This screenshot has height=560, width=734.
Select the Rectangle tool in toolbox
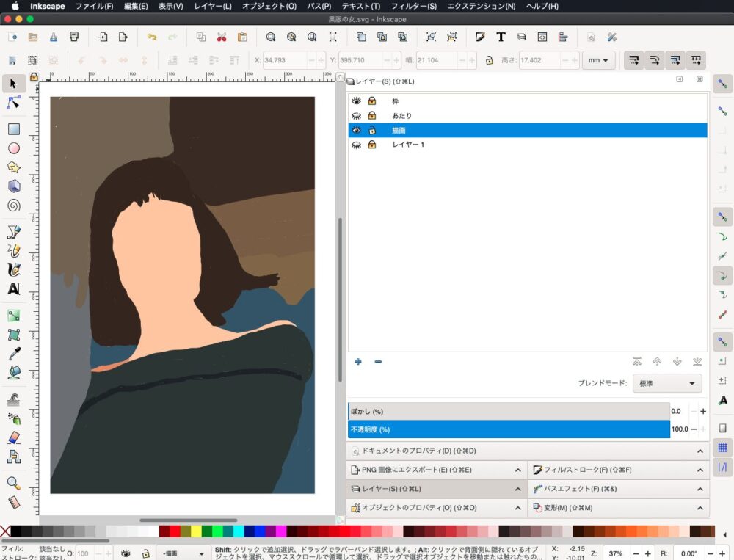pos(13,129)
